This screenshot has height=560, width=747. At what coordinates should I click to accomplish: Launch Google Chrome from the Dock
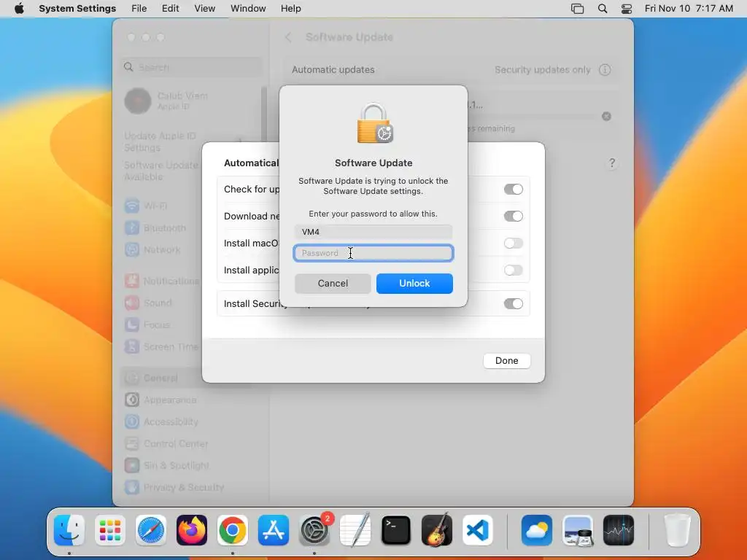click(233, 530)
